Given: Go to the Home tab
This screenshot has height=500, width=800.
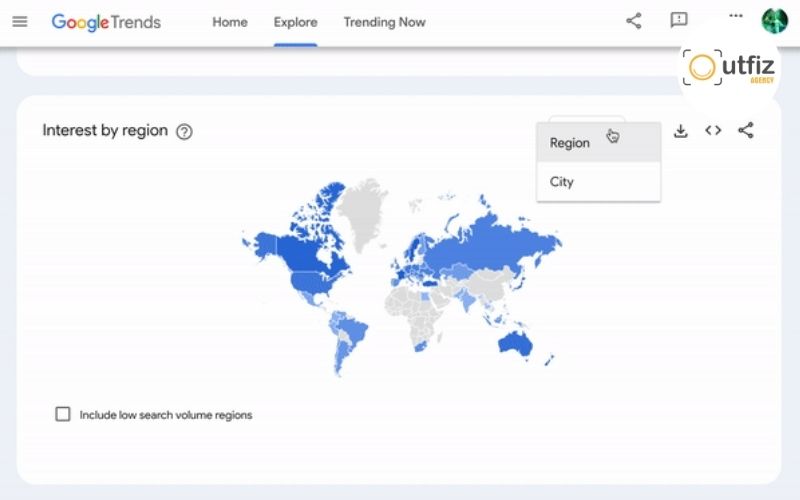Looking at the screenshot, I should (230, 22).
